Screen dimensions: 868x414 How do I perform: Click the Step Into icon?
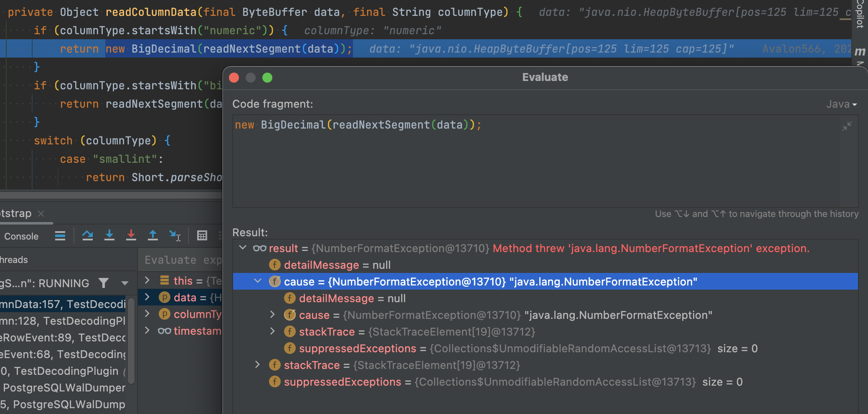click(x=109, y=236)
